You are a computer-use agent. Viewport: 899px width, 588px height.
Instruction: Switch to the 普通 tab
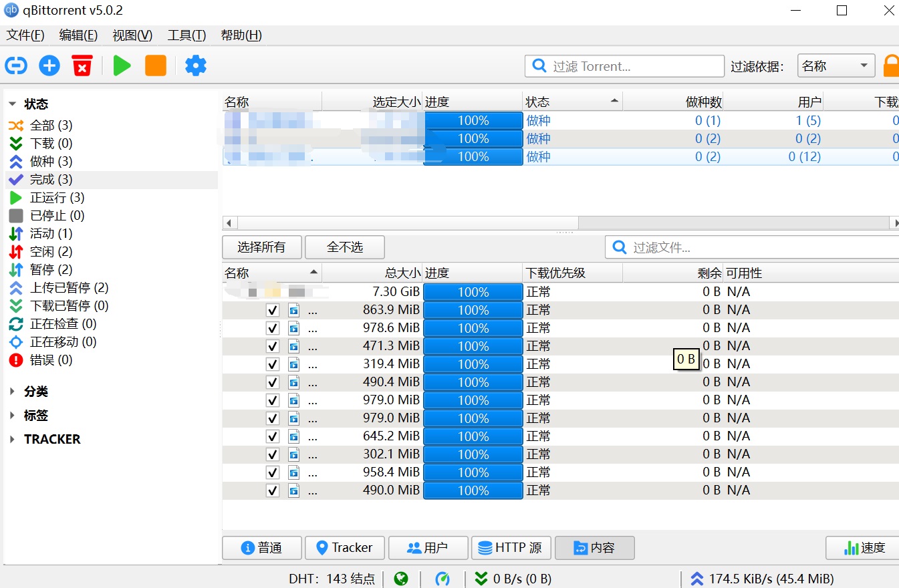[x=262, y=548]
